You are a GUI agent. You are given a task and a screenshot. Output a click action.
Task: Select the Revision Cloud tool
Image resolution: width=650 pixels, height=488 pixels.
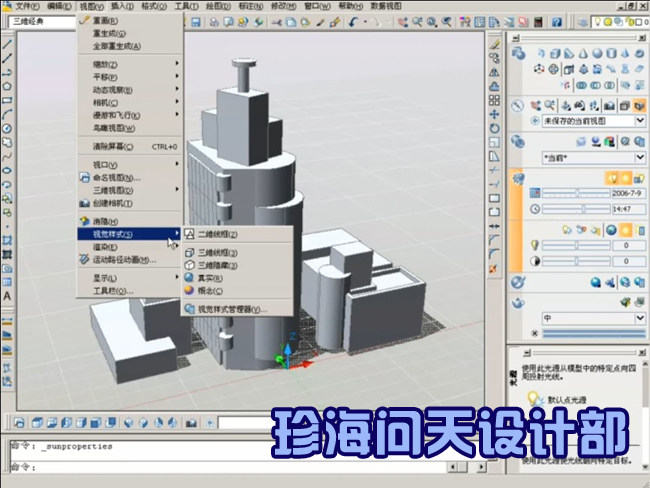(7, 143)
